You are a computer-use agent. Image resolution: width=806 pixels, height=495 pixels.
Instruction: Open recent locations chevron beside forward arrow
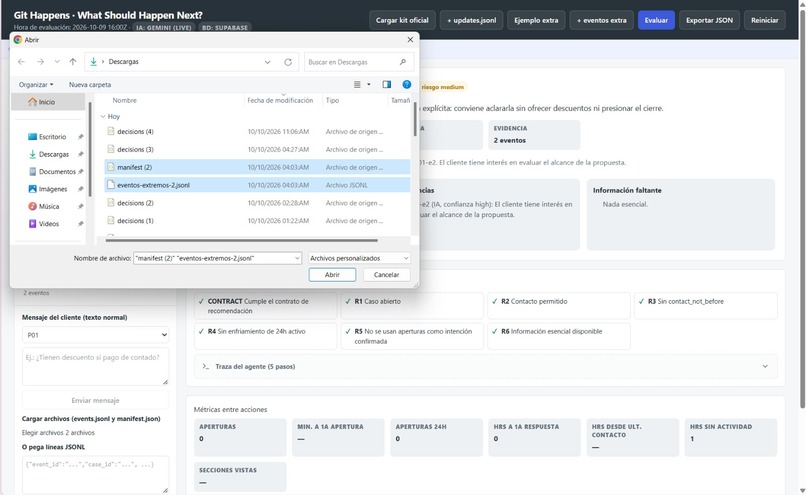tap(57, 62)
